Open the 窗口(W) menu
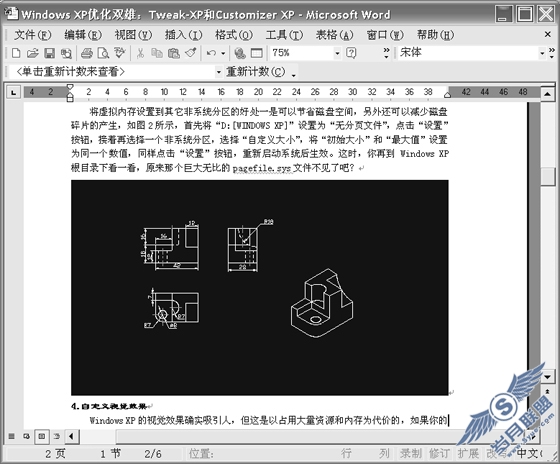The height and width of the screenshot is (464, 560). point(385,35)
